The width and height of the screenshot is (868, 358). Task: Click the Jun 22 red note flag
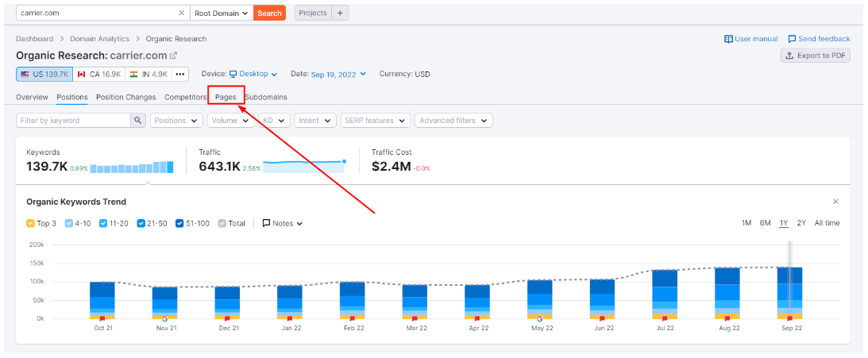[x=602, y=319]
